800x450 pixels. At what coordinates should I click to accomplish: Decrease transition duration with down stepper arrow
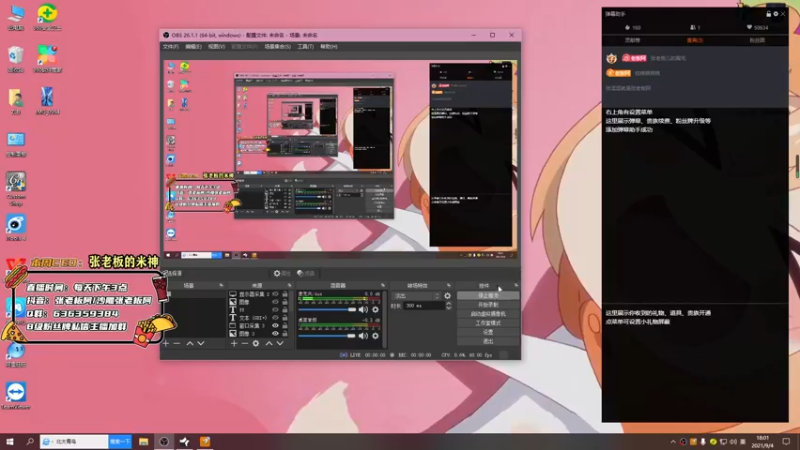(448, 308)
